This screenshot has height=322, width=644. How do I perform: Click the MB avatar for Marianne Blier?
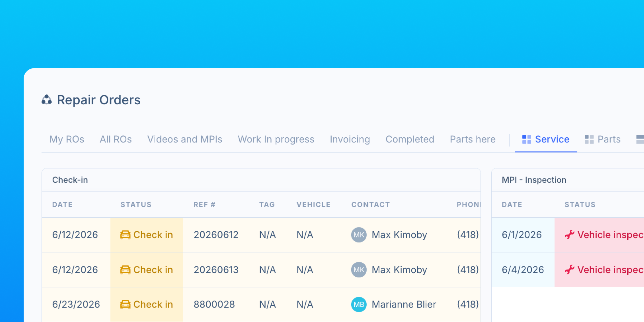pyautogui.click(x=359, y=304)
